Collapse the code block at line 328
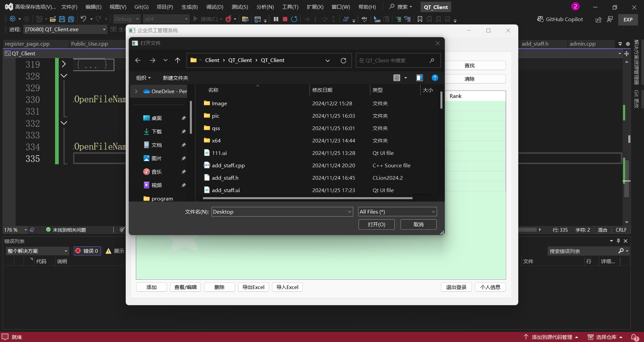 [x=64, y=76]
